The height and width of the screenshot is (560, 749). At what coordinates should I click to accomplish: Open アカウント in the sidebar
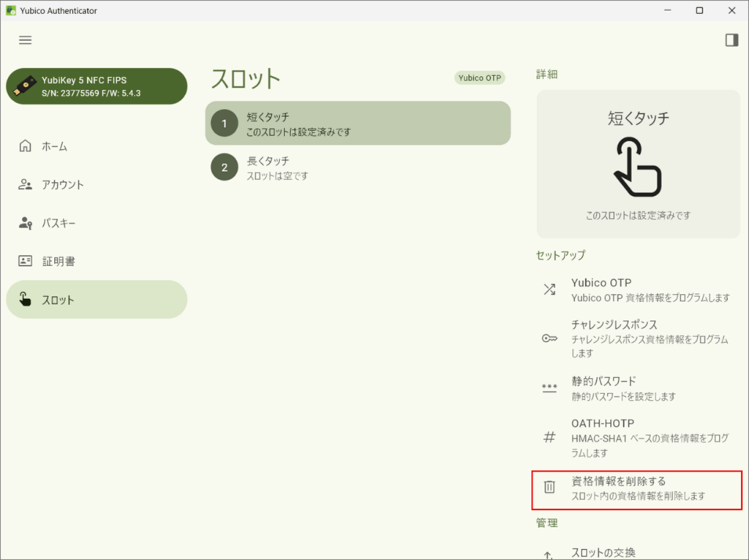tap(97, 185)
